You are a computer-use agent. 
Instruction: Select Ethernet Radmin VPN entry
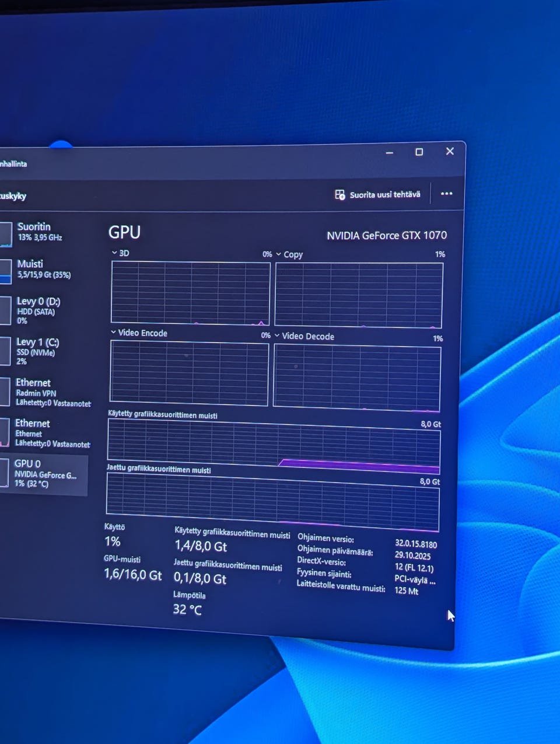click(x=44, y=392)
